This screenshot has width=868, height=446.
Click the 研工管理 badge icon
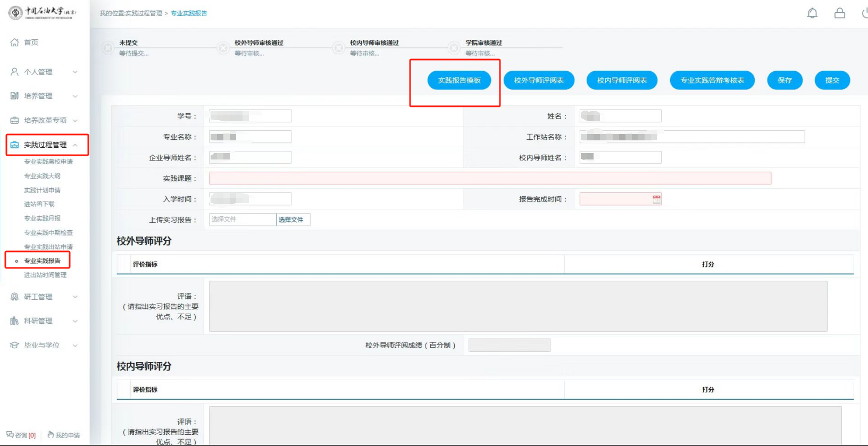tap(14, 297)
